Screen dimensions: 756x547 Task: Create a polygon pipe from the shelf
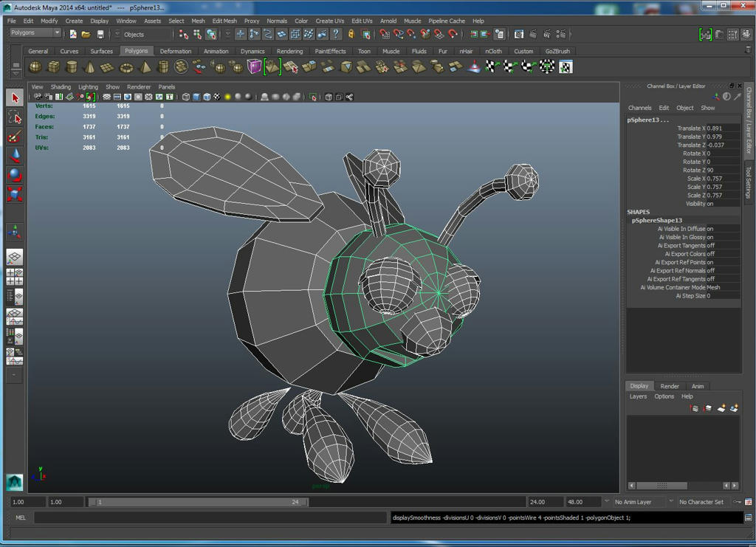pos(163,67)
